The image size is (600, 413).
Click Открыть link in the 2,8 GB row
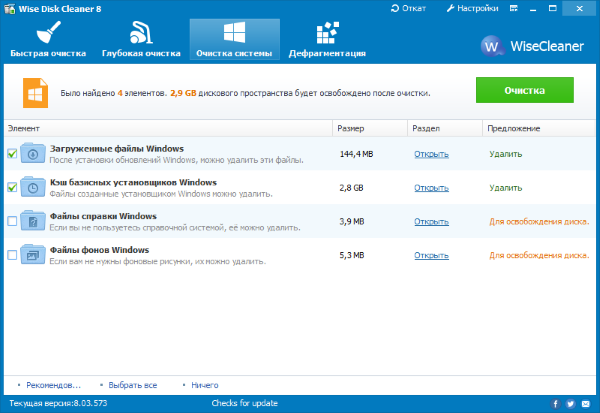[x=431, y=188]
